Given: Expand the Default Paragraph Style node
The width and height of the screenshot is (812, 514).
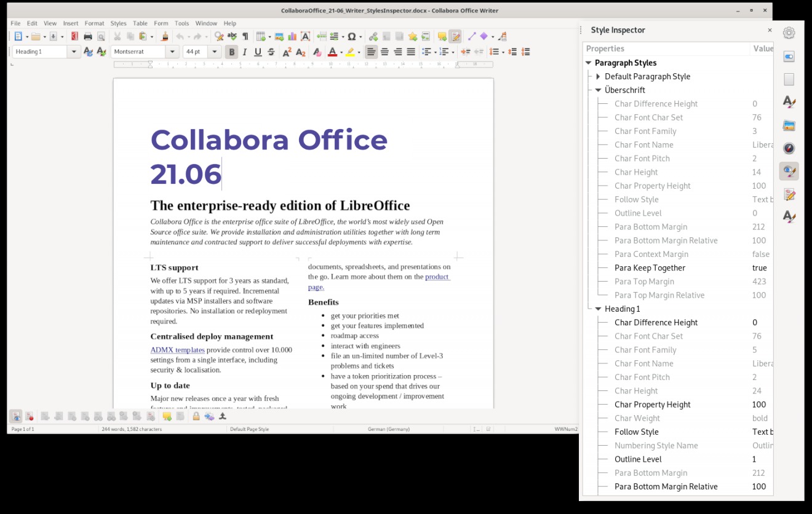Looking at the screenshot, I should pyautogui.click(x=598, y=76).
